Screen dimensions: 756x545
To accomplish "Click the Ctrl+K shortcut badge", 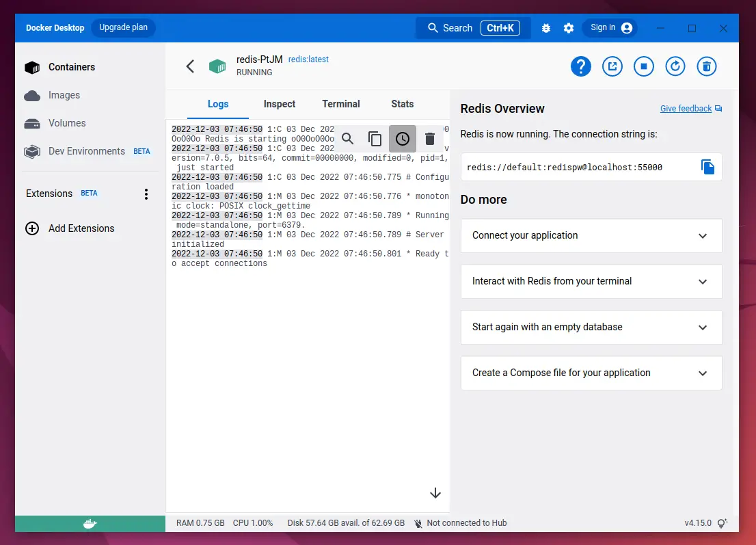I will [x=500, y=28].
